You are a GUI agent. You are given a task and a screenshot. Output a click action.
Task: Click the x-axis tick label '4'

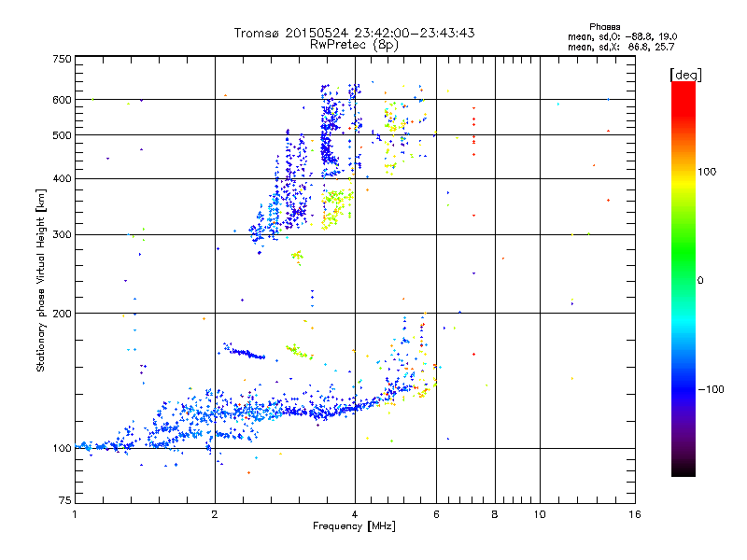coord(355,514)
